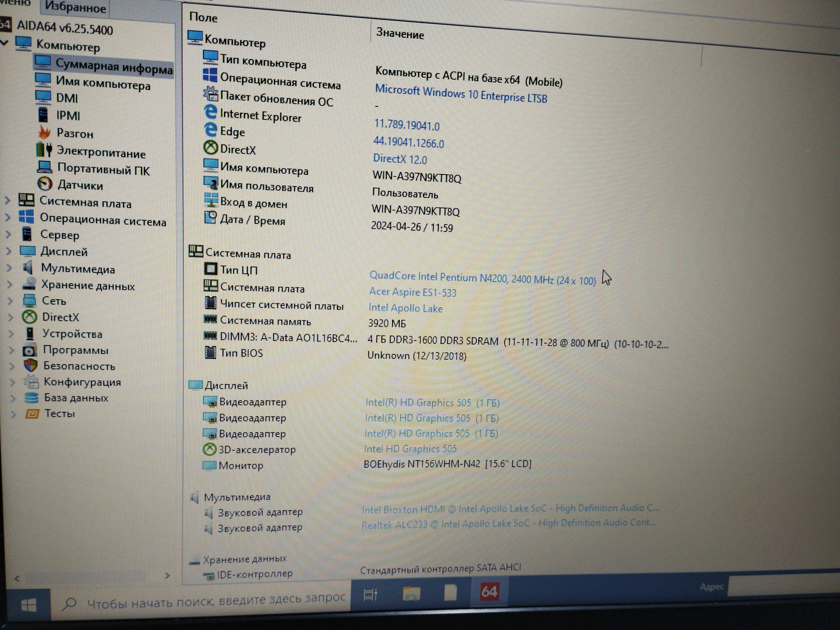Expand the Дисплей tree node
This screenshot has width=840, height=630.
tap(8, 251)
